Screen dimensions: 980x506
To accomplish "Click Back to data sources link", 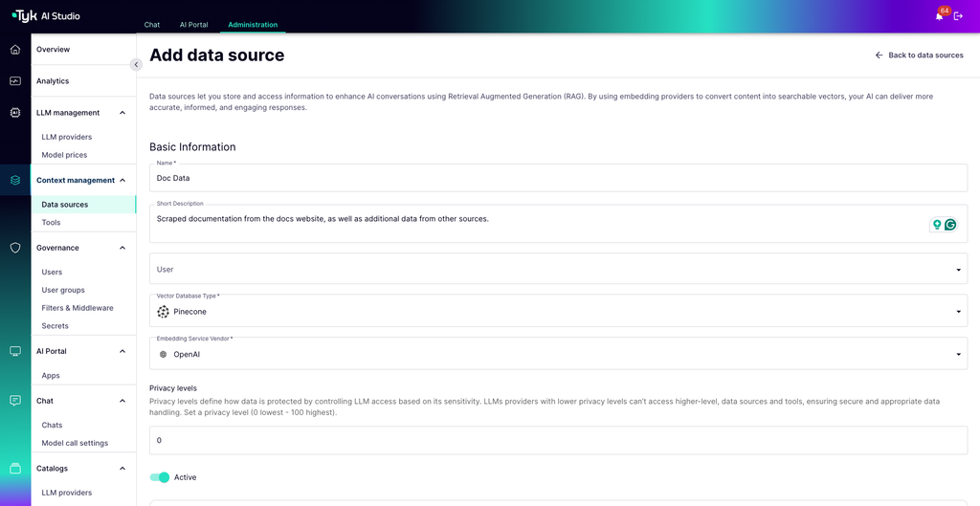I will [x=919, y=55].
